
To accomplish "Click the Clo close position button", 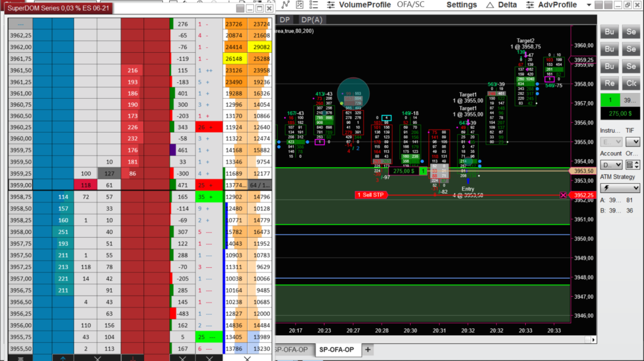I will coord(631,84).
